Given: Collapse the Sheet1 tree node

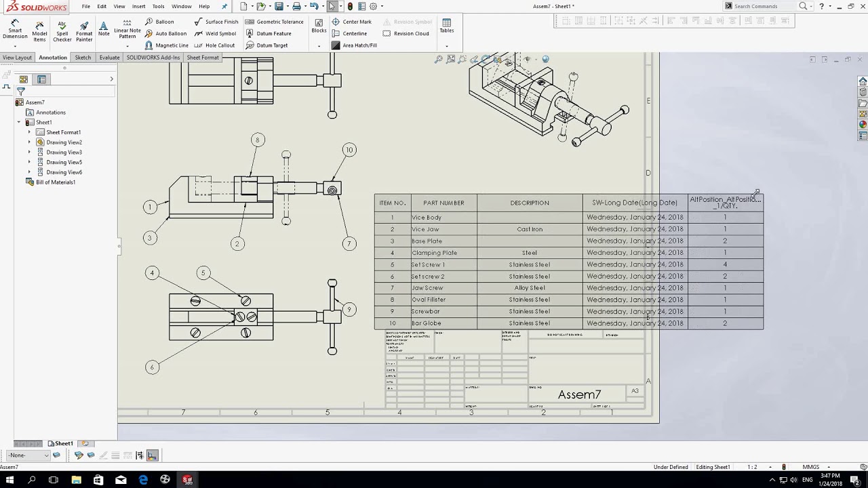Looking at the screenshot, I should coord(19,122).
